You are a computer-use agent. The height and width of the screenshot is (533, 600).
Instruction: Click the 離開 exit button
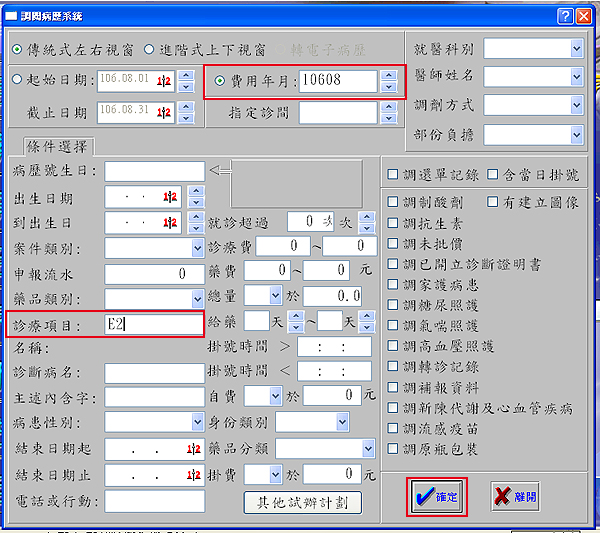(x=515, y=496)
